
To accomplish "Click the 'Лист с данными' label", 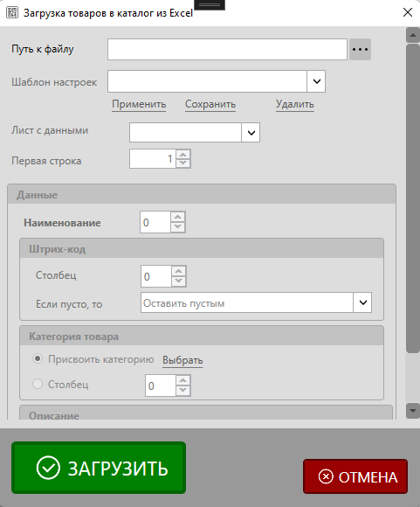I will tap(50, 130).
